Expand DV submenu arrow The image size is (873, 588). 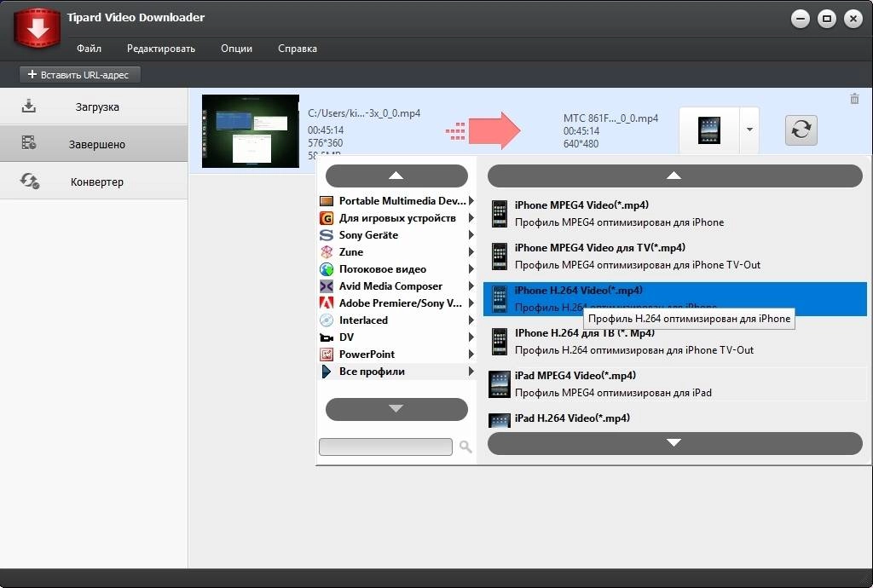(471, 337)
